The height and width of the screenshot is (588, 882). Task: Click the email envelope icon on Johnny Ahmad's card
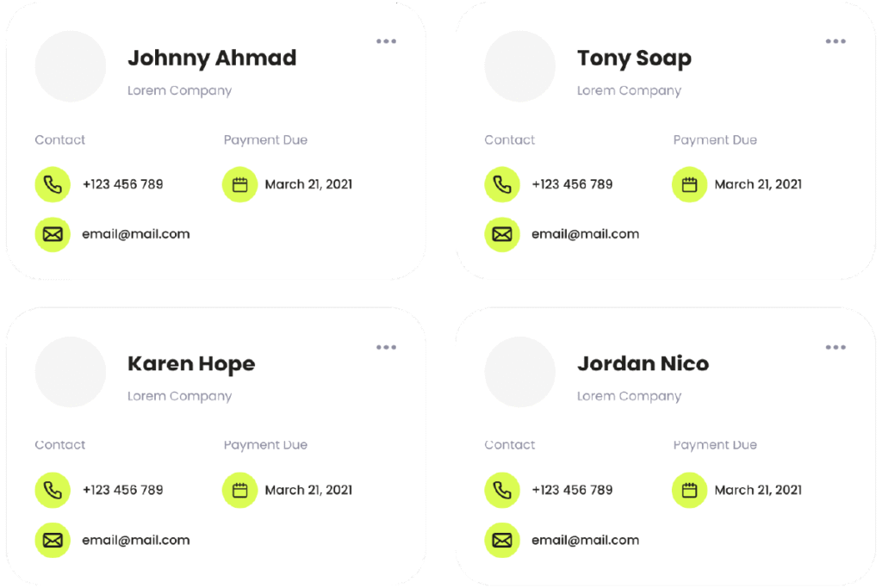(x=53, y=234)
